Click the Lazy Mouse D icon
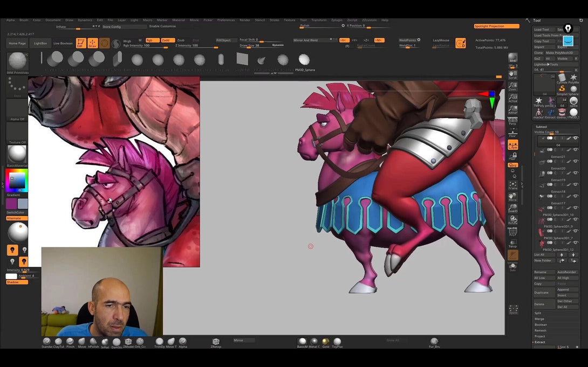 tap(461, 43)
